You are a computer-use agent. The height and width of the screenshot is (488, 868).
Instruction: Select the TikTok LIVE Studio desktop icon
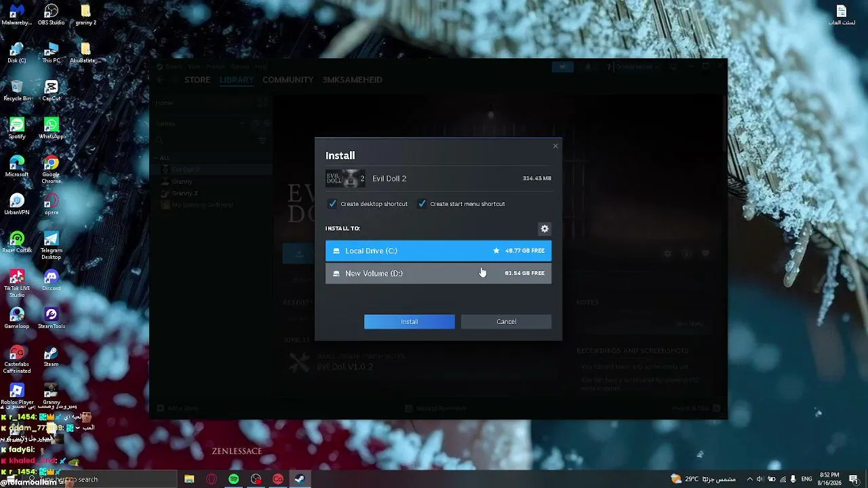click(17, 283)
